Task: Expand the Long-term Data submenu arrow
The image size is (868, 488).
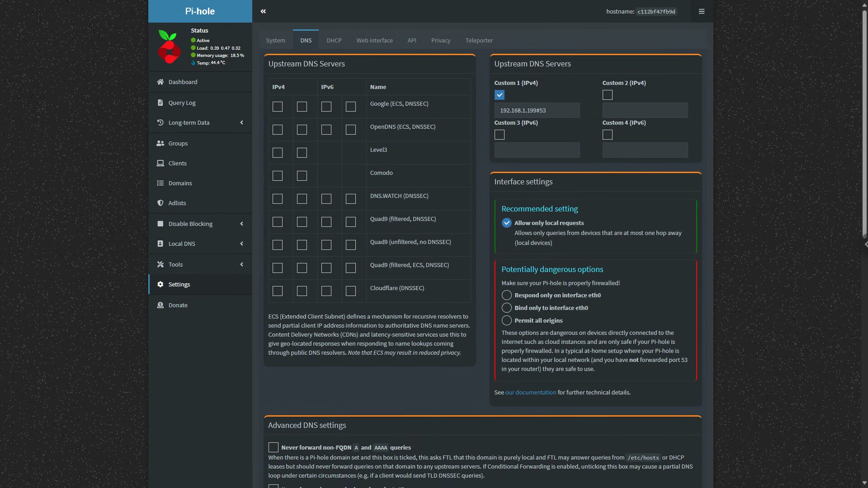Action: pos(241,122)
